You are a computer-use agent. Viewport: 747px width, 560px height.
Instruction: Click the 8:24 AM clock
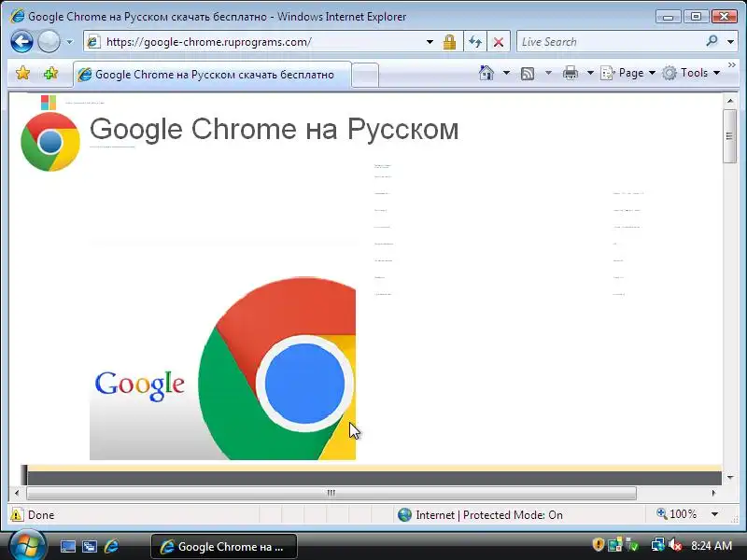pyautogui.click(x=712, y=545)
